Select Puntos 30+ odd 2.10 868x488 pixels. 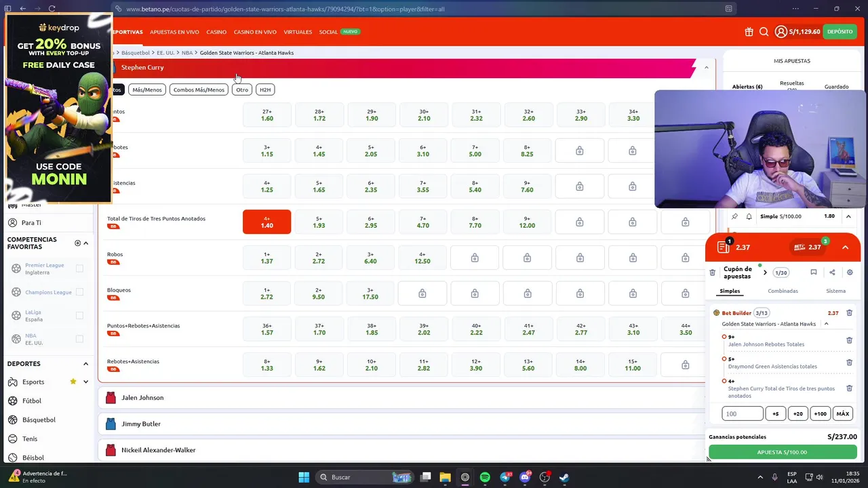424,115
